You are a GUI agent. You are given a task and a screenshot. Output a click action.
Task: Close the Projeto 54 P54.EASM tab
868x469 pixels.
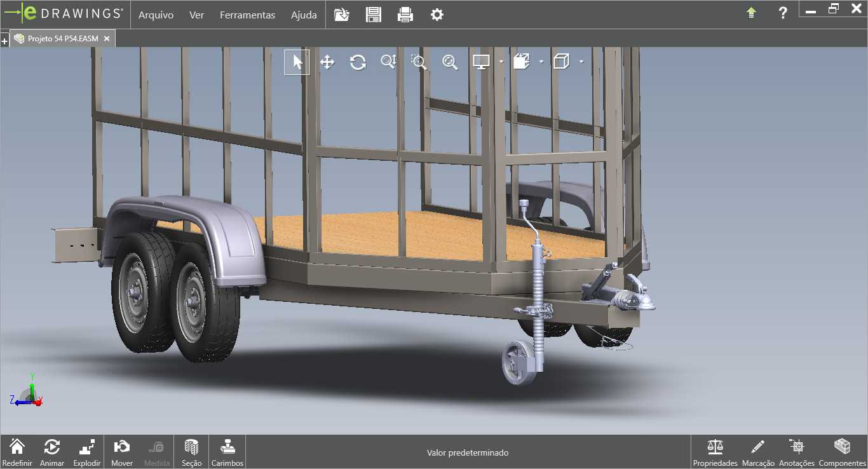107,39
